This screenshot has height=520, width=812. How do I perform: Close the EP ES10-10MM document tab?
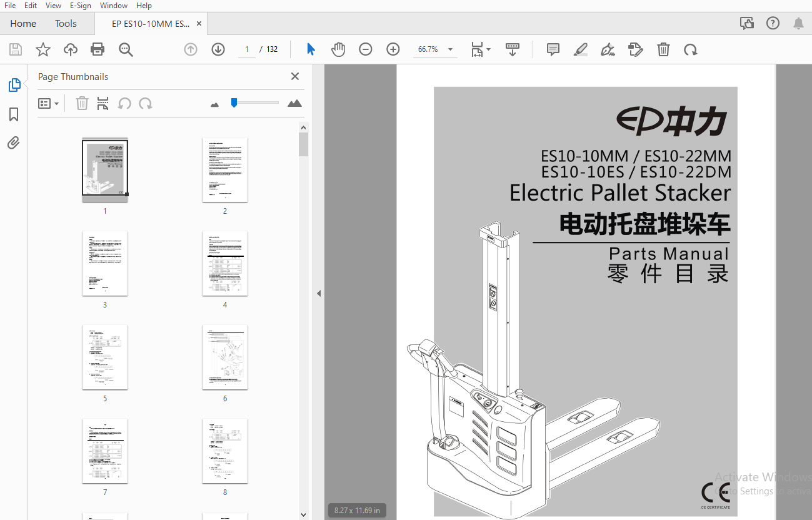[199, 24]
